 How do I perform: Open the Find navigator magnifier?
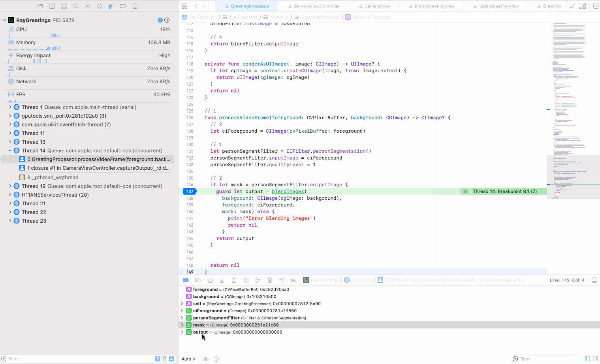(76, 6)
